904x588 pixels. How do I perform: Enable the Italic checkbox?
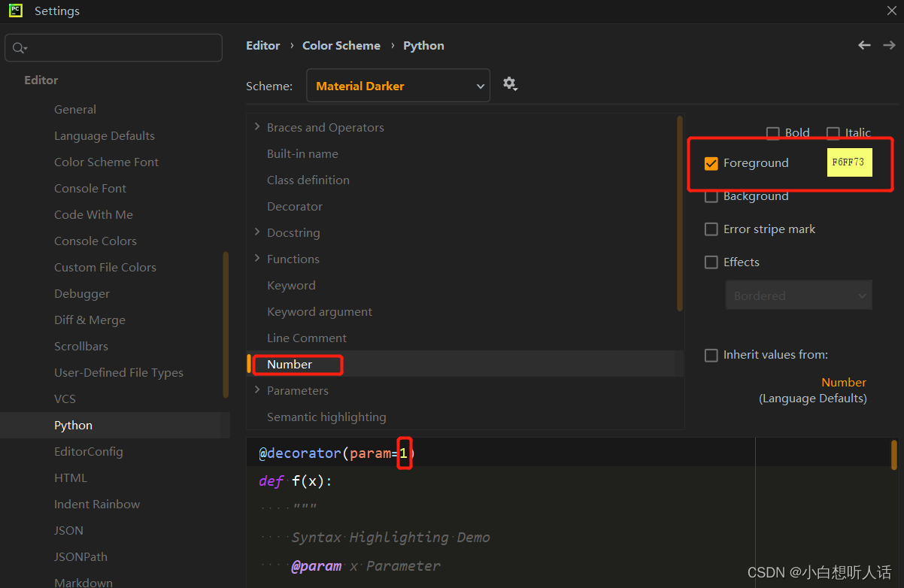click(833, 133)
